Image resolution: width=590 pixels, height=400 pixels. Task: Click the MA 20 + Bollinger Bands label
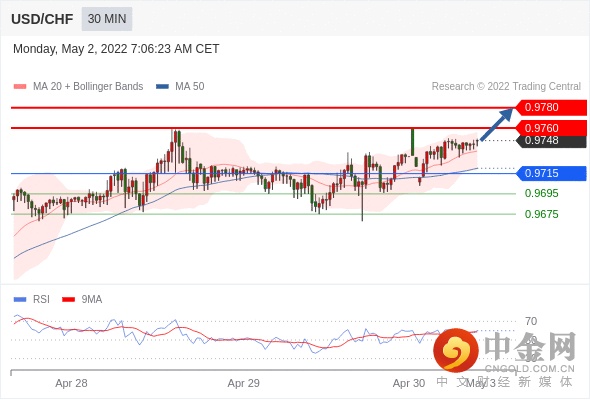point(88,87)
